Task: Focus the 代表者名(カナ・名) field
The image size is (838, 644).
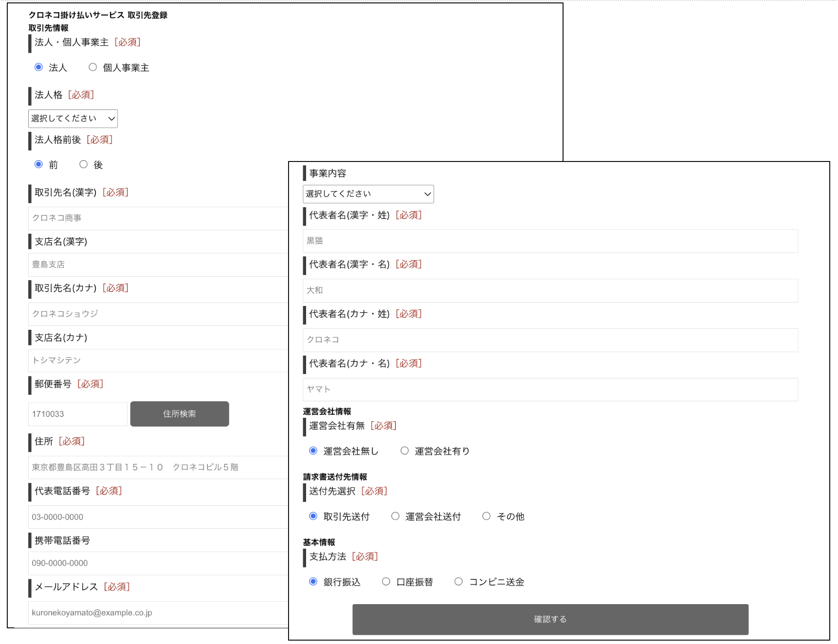Action: (x=550, y=389)
